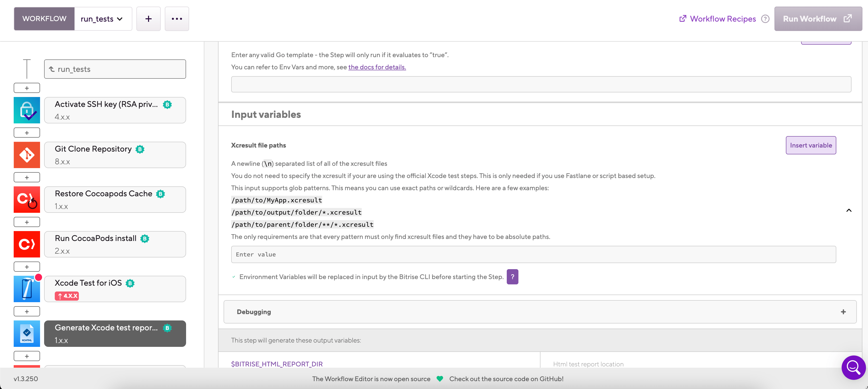Image resolution: width=868 pixels, height=389 pixels.
Task: Click the Git Clone Repository step icon
Action: pos(27,155)
